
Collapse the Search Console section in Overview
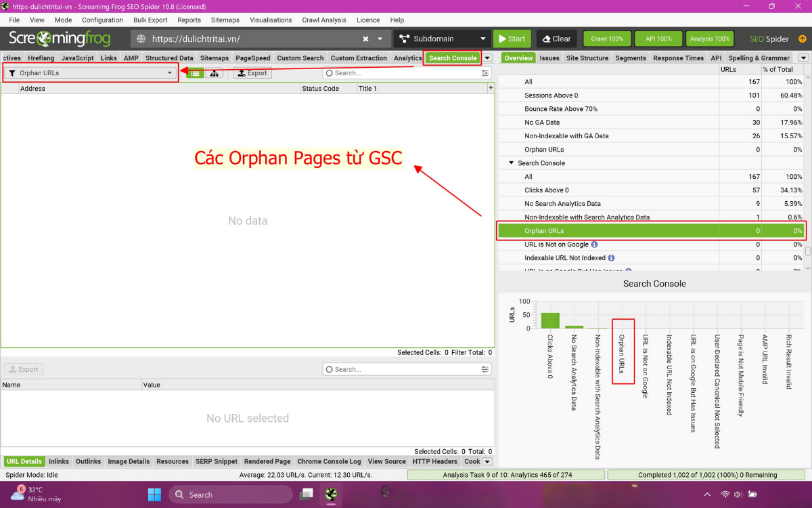[511, 163]
